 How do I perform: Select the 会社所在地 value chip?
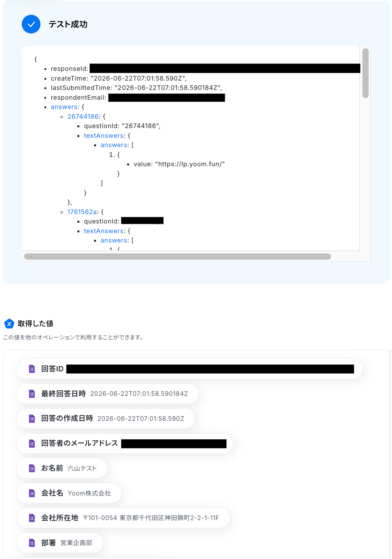pyautogui.click(x=123, y=518)
